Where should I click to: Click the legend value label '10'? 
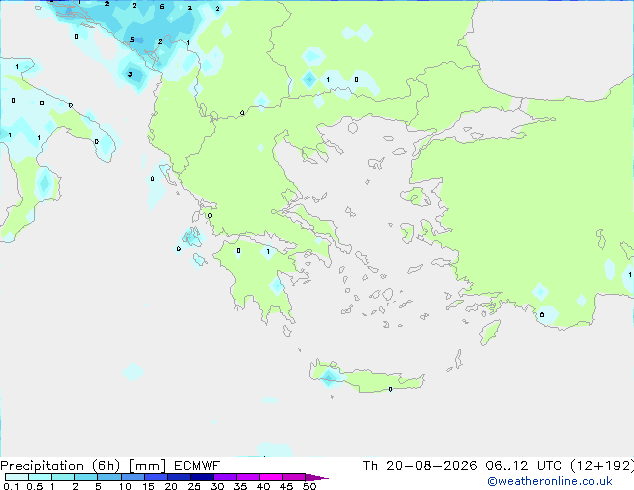tap(125, 486)
